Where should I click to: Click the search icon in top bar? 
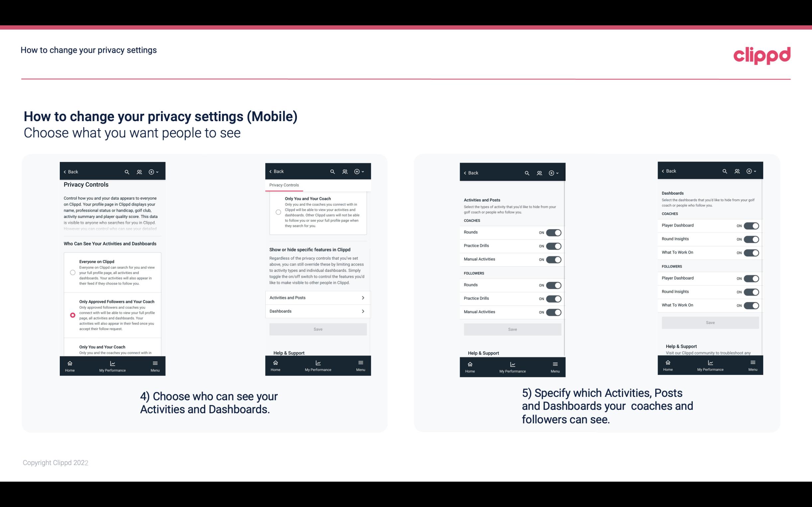tap(126, 171)
